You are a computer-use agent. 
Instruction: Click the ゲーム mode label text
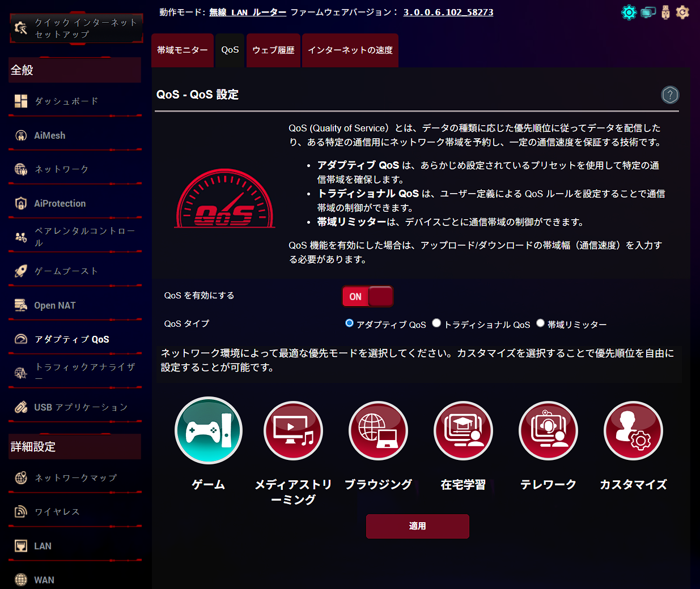tap(209, 485)
